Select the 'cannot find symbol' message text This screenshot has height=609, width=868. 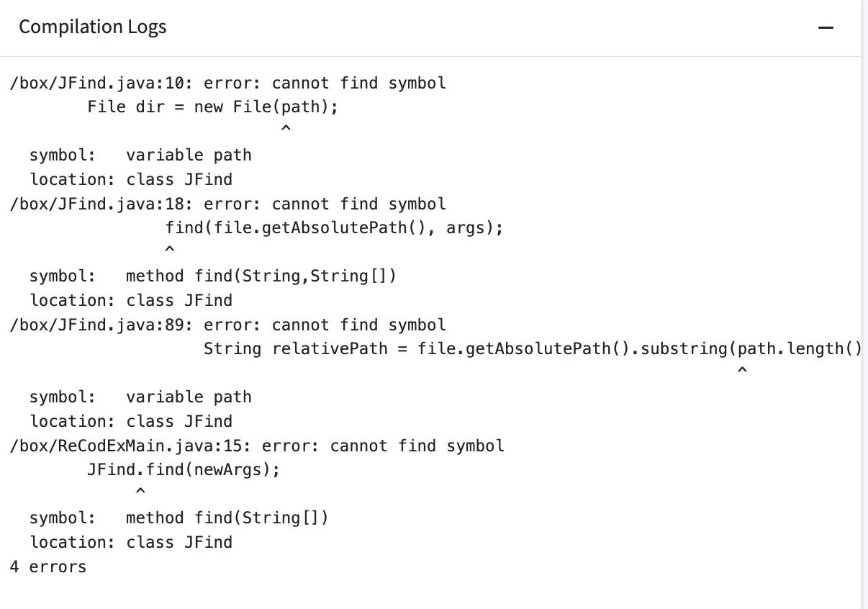pyautogui.click(x=358, y=83)
